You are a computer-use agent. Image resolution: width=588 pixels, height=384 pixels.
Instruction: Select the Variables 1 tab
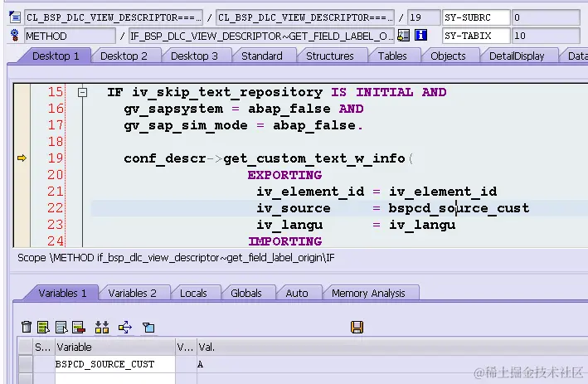[62, 294]
